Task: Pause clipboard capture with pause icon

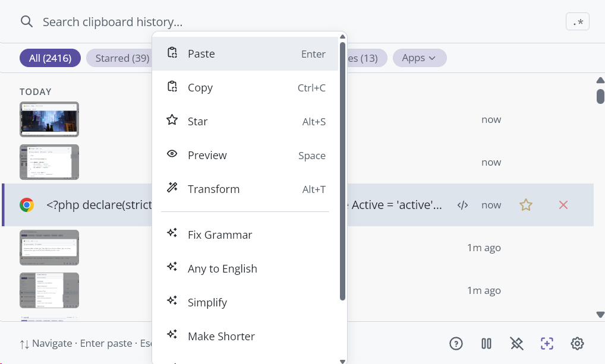Action: point(486,343)
